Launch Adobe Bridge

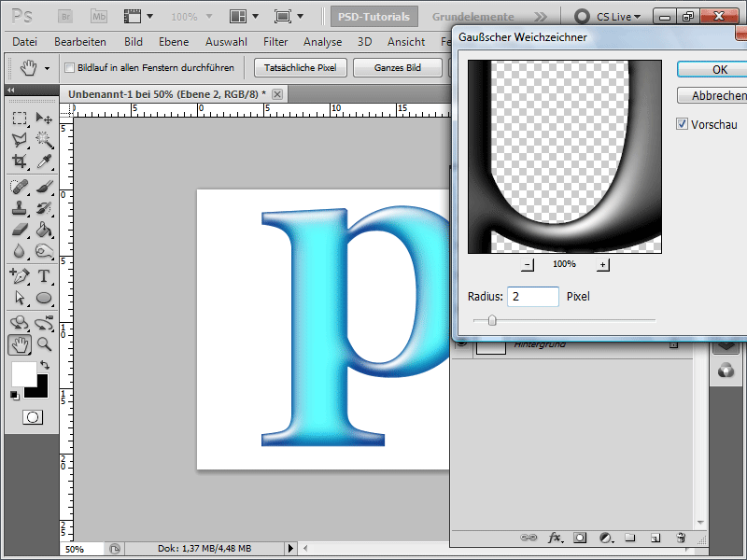pyautogui.click(x=65, y=17)
